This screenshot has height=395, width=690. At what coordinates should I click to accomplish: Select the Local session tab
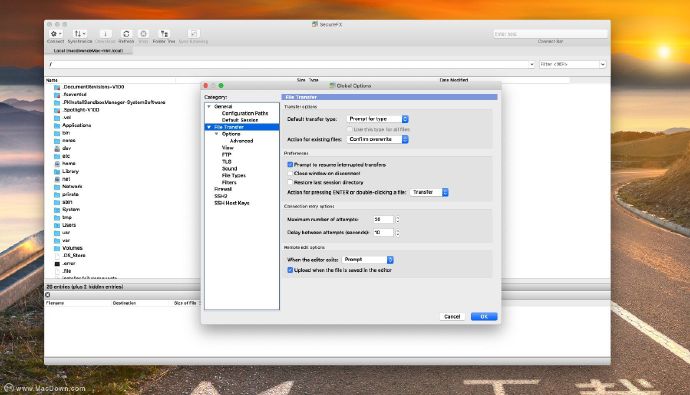coord(88,51)
